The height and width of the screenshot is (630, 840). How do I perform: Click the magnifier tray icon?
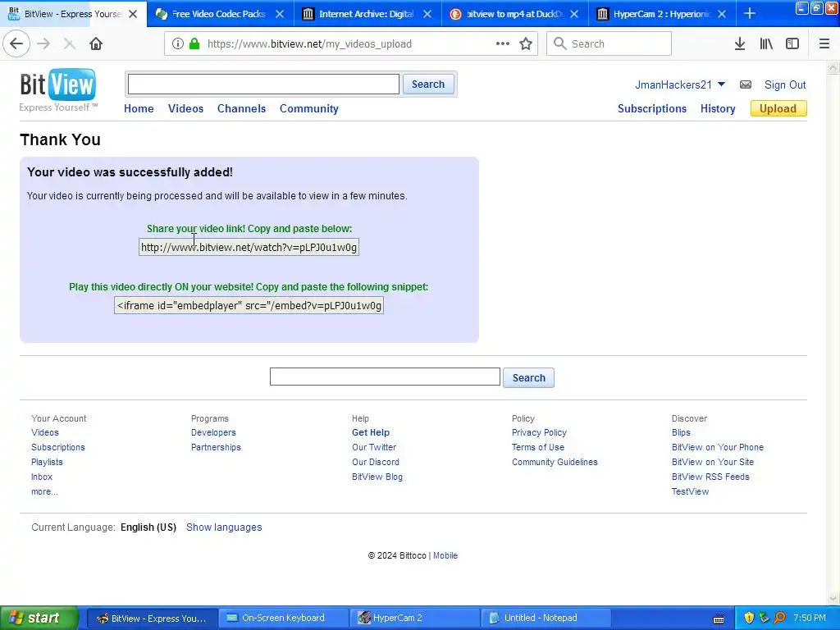779,618
